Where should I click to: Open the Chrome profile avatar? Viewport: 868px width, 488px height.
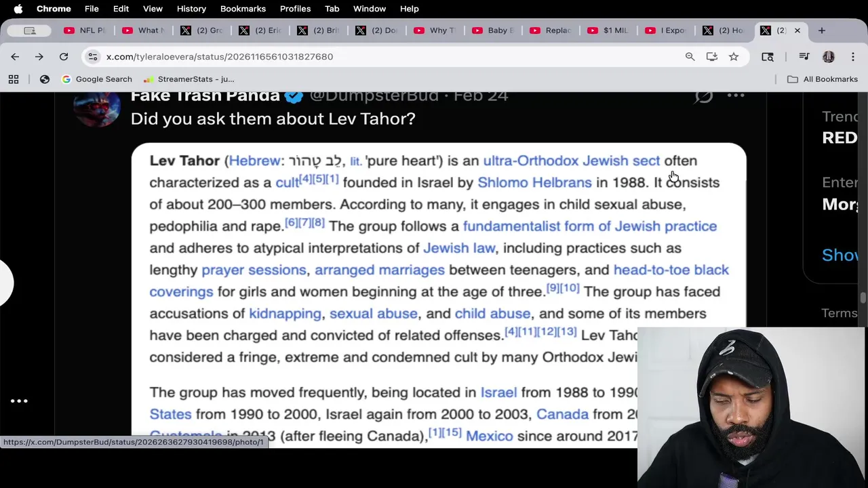click(x=828, y=57)
